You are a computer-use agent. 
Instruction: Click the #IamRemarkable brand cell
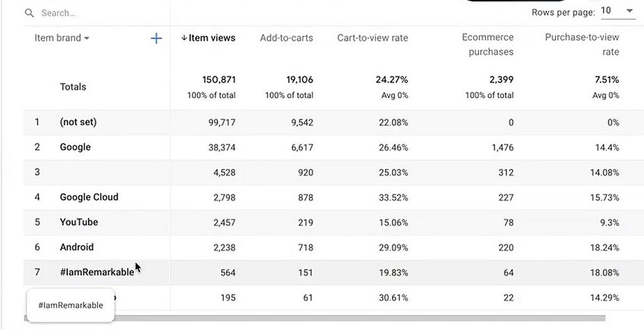tap(97, 273)
